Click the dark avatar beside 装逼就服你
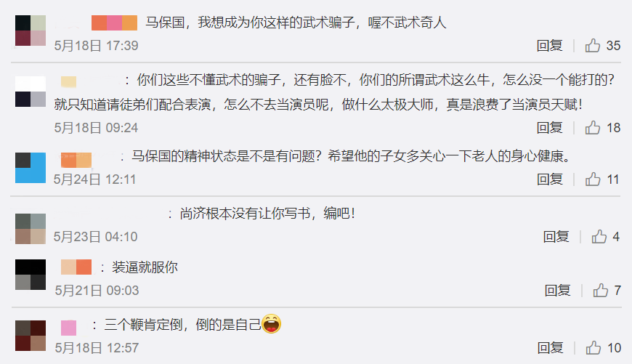 [31, 275]
